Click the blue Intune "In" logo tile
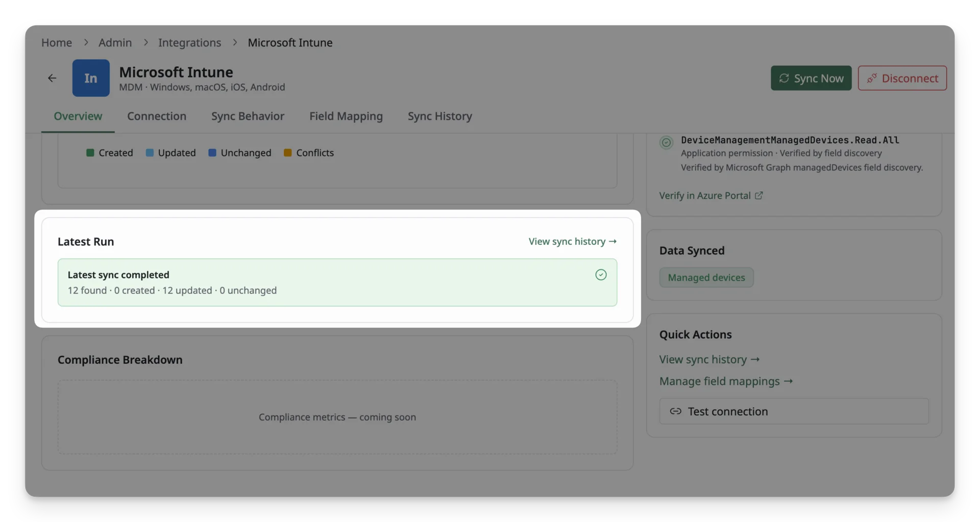980x522 pixels. [x=91, y=78]
